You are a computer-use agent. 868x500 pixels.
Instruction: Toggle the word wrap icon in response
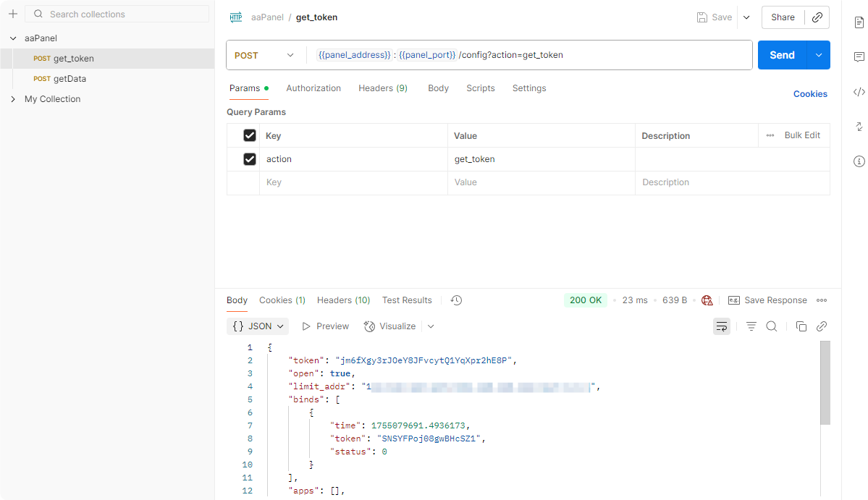coord(722,326)
